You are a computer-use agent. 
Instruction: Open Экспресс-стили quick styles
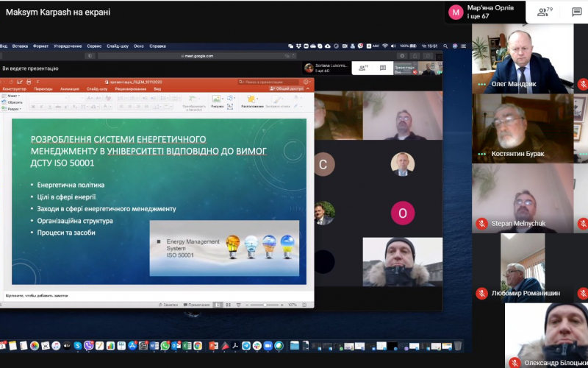pos(278,102)
